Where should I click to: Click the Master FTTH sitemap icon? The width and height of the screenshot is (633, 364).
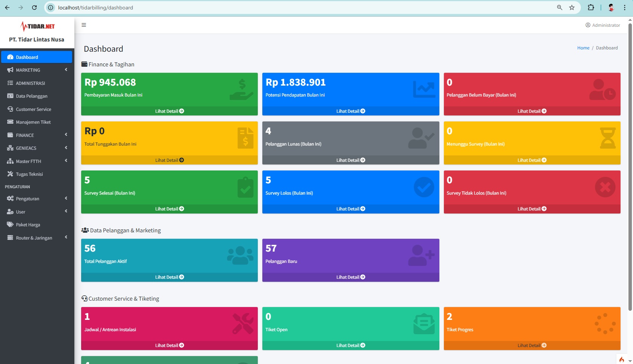coord(10,161)
